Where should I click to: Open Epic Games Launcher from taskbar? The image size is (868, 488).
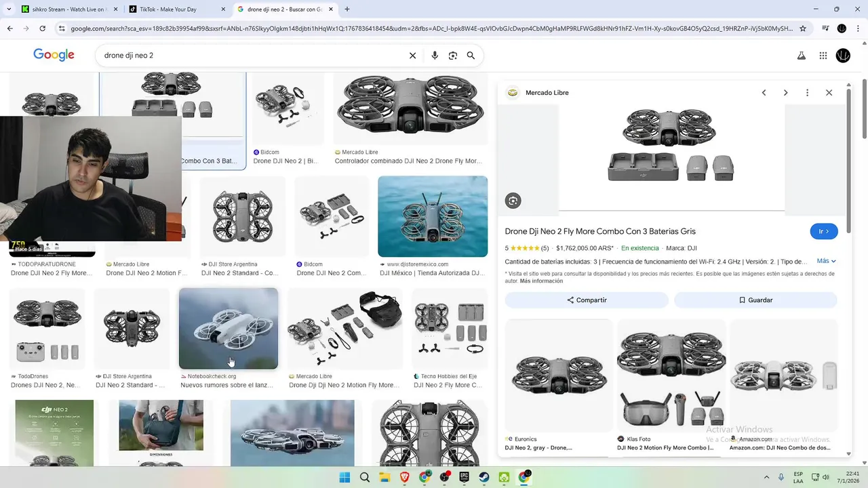click(465, 477)
